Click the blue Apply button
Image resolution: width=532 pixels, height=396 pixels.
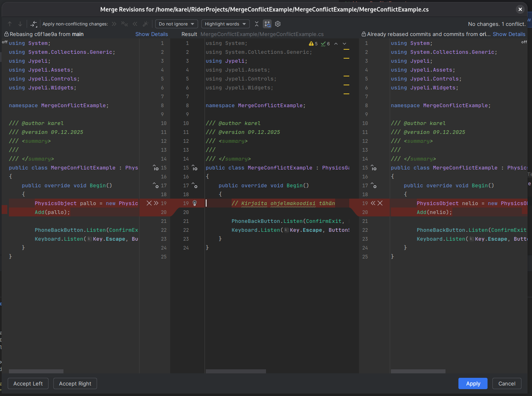pos(473,383)
